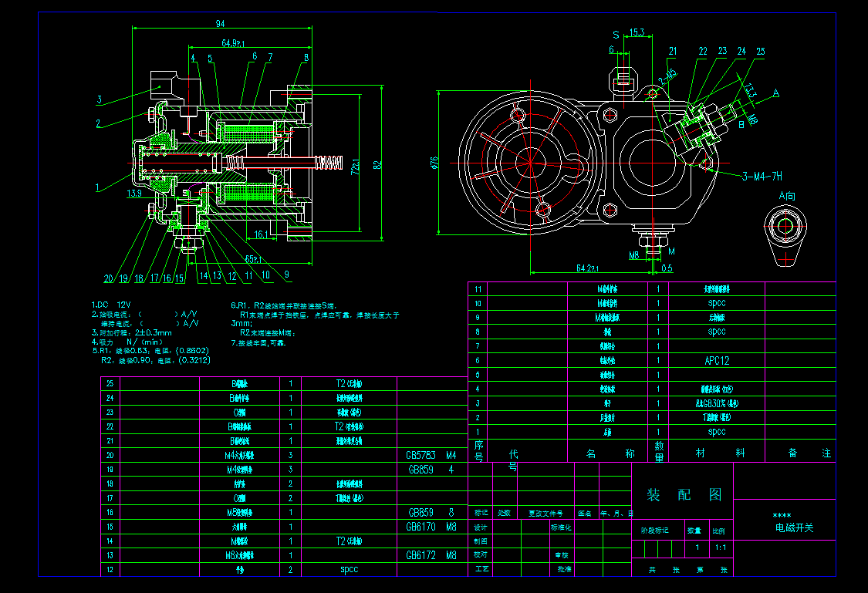Click the diameter dimension ø76

(x=434, y=163)
